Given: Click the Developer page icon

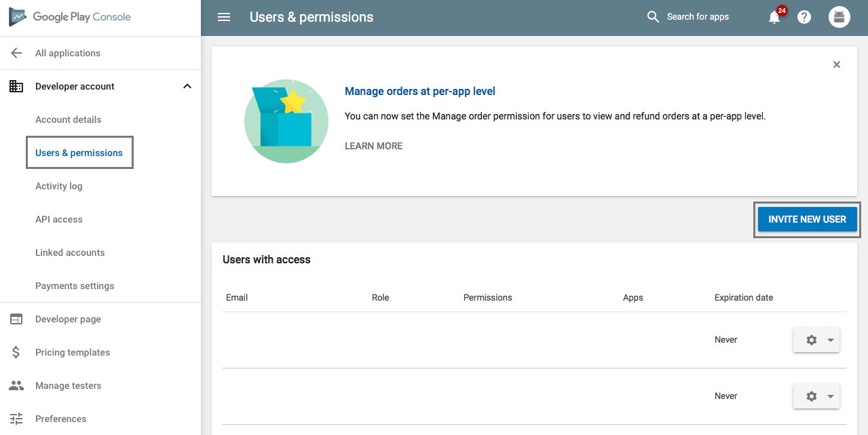Looking at the screenshot, I should tap(16, 319).
